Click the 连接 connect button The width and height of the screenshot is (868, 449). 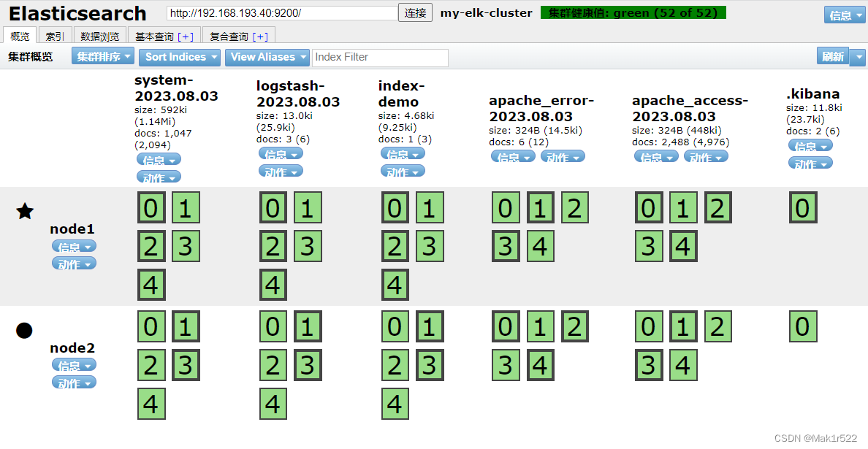(x=415, y=13)
